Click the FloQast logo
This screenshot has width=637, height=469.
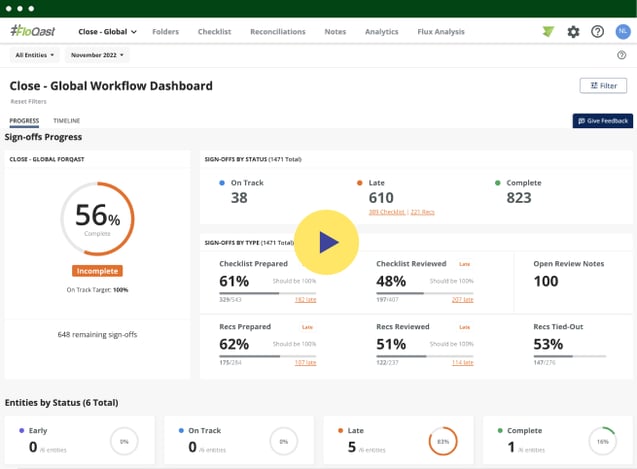click(34, 31)
